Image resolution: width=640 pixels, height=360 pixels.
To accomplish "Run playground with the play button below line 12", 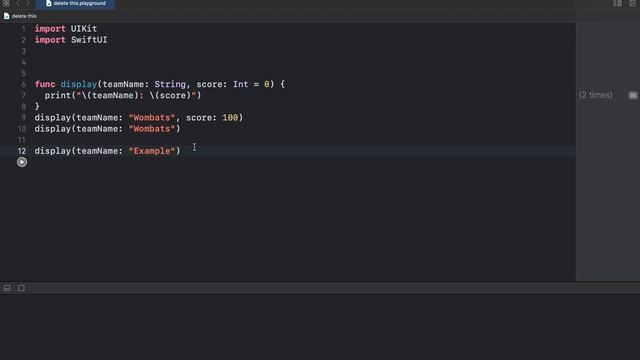I will (22, 162).
